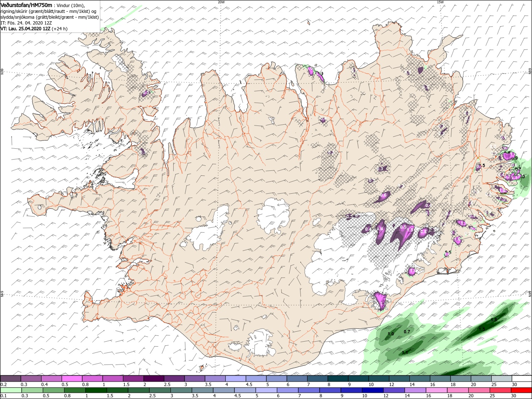Click the light pink 16 swatch, lower legend row
Image resolution: width=532 pixels, height=399 pixels.
pos(437,390)
